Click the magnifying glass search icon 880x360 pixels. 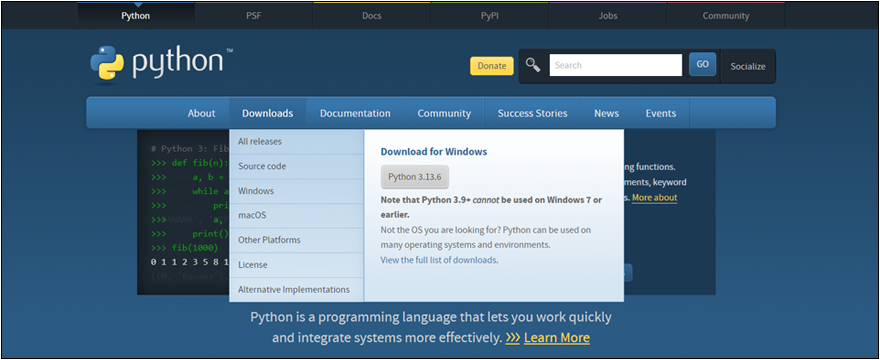(x=533, y=65)
